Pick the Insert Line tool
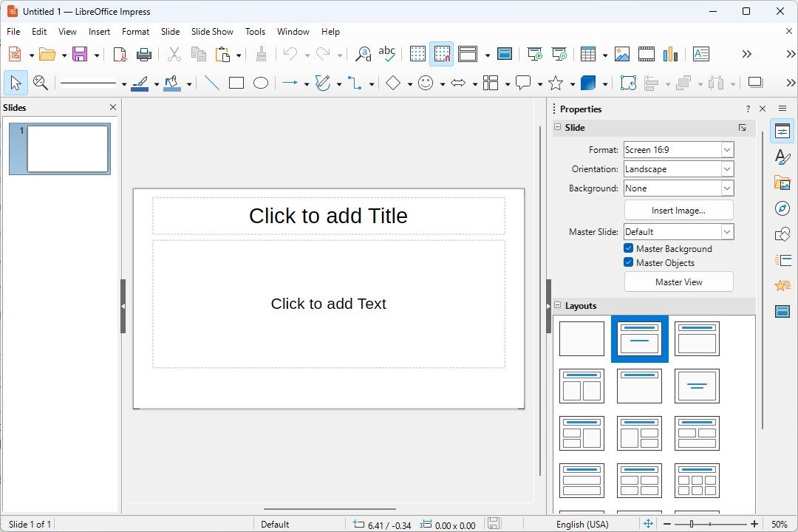Image resolution: width=798 pixels, height=532 pixels. tap(211, 83)
